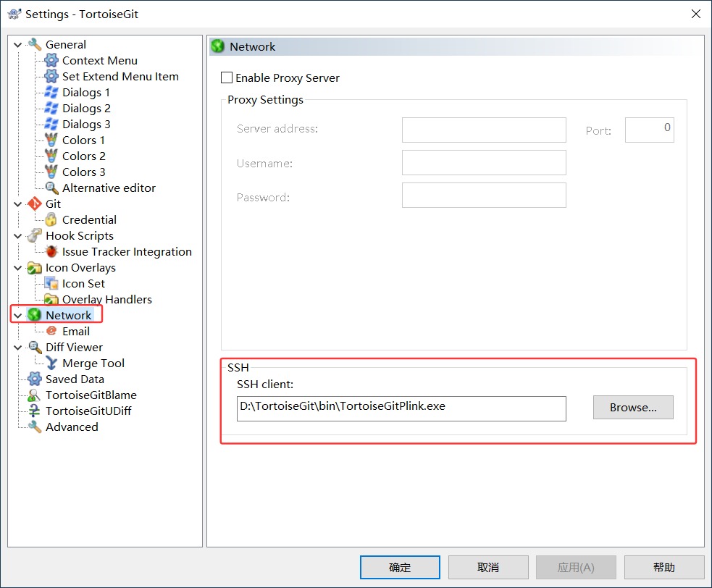Click the Overlay Handlers folder icon
Screen dimensions: 712x588
[51, 299]
